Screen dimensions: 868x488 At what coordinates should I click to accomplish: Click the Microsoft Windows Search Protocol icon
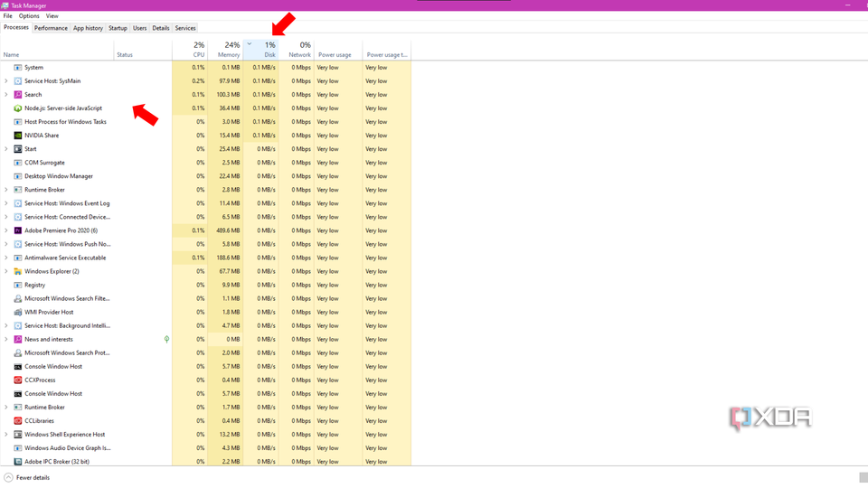point(18,353)
